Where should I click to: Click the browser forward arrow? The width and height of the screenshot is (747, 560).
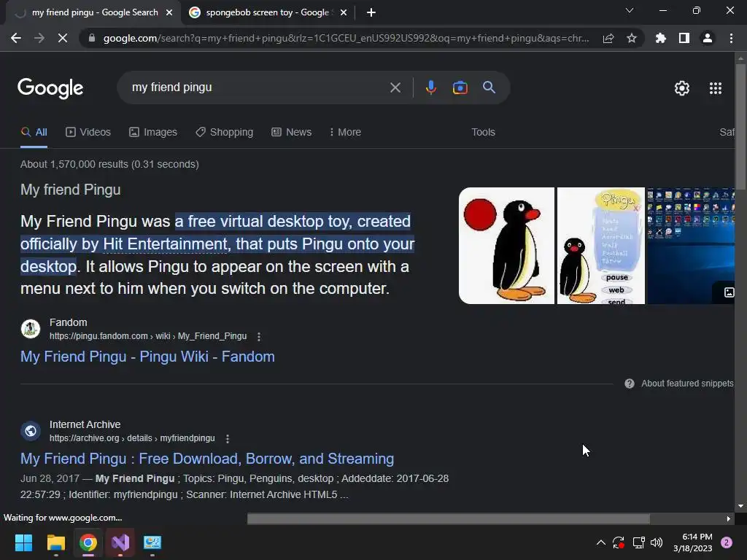click(x=39, y=38)
